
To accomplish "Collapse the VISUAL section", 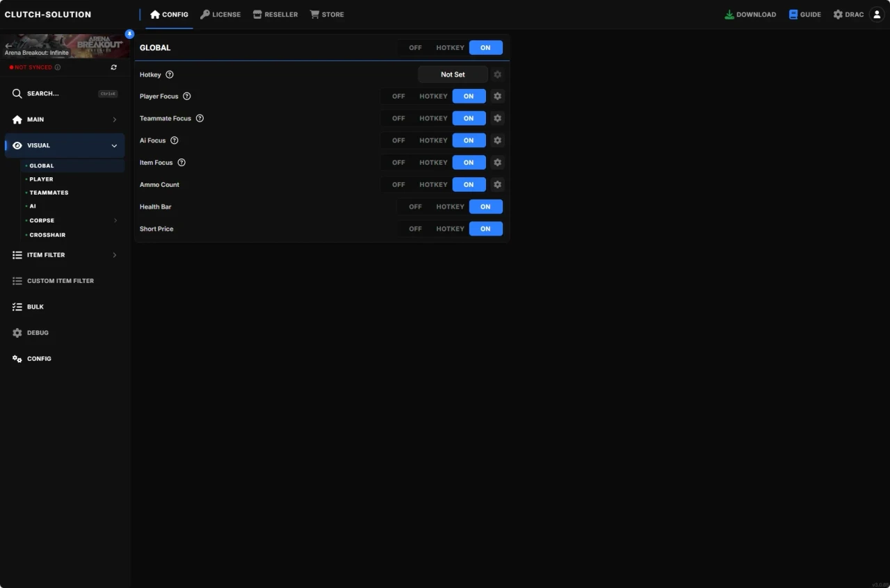I will tap(114, 145).
